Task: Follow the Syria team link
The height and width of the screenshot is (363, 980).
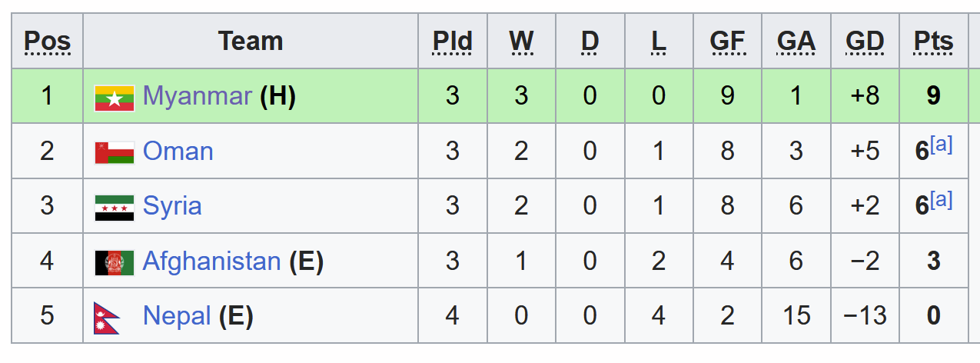Action: click(x=172, y=206)
